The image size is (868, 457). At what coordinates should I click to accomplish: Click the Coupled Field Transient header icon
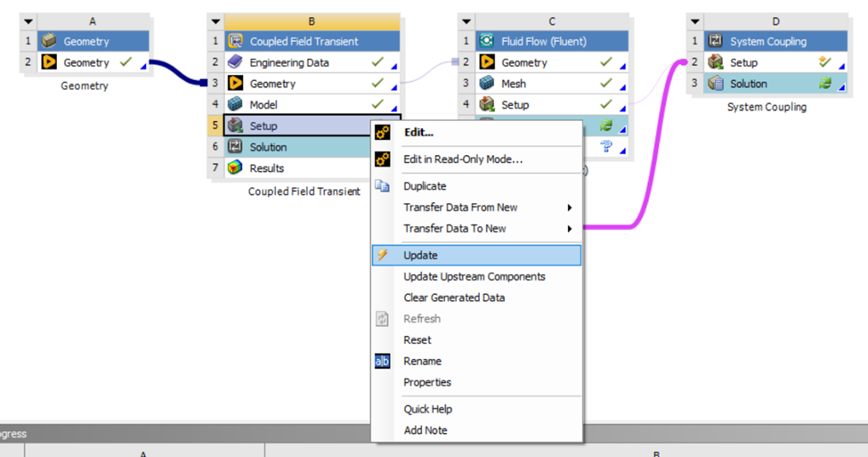pos(235,41)
